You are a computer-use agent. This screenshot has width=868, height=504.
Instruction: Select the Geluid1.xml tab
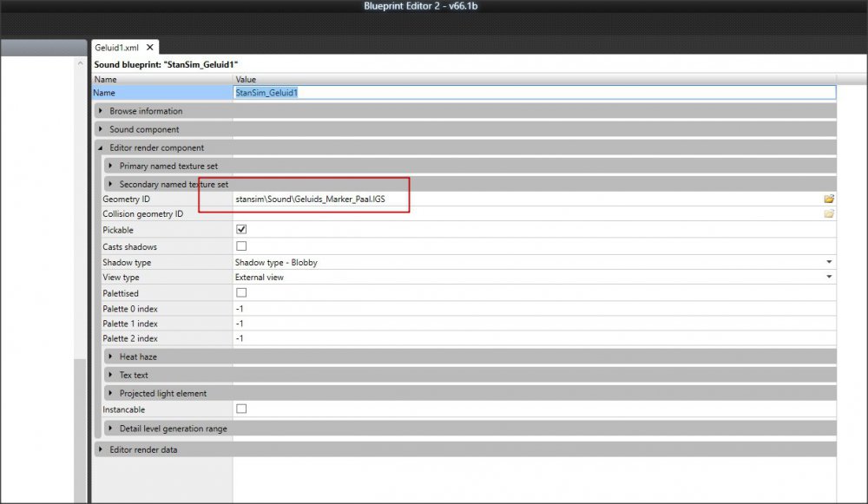tap(119, 48)
